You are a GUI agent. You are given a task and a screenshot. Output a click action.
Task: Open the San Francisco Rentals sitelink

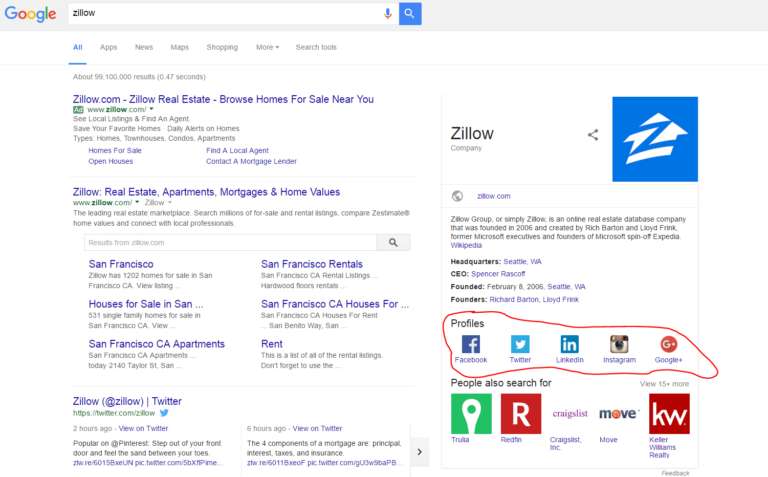[x=312, y=264]
